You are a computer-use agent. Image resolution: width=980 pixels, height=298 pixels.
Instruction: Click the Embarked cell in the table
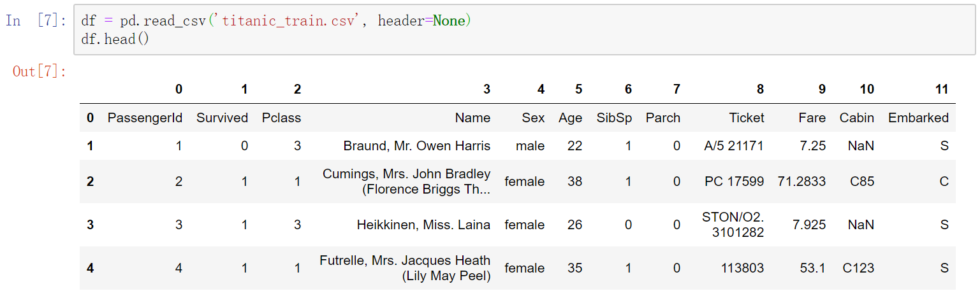[x=918, y=118]
